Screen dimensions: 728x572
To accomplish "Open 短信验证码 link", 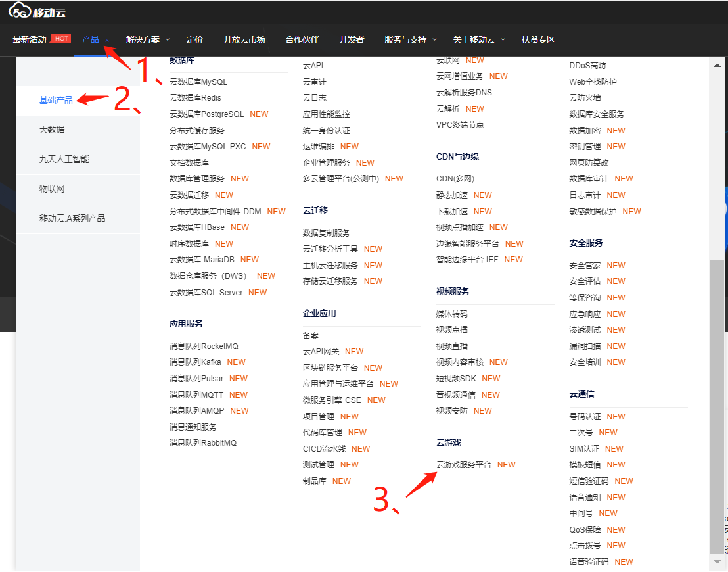I will [x=589, y=481].
